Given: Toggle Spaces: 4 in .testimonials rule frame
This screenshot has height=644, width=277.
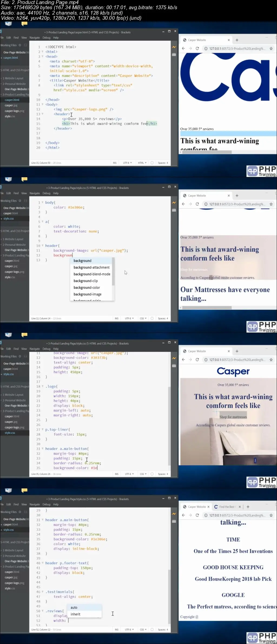Looking at the screenshot, I should point(163,630).
